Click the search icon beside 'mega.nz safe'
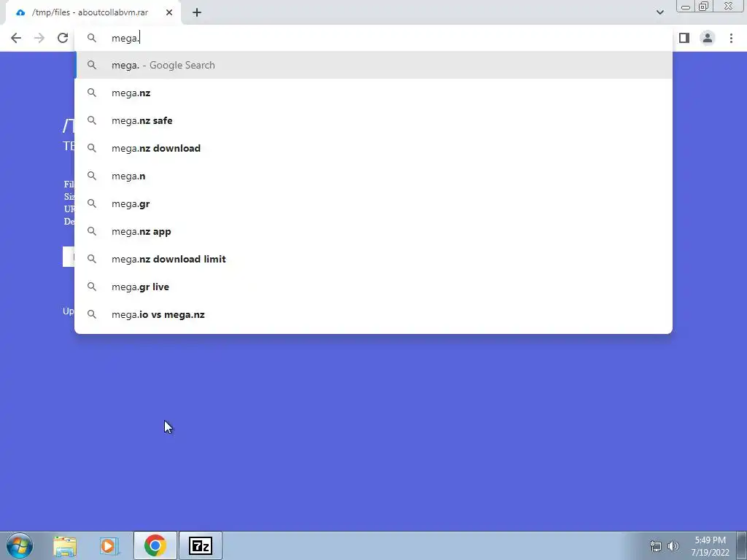Image resolution: width=747 pixels, height=560 pixels. click(x=91, y=120)
